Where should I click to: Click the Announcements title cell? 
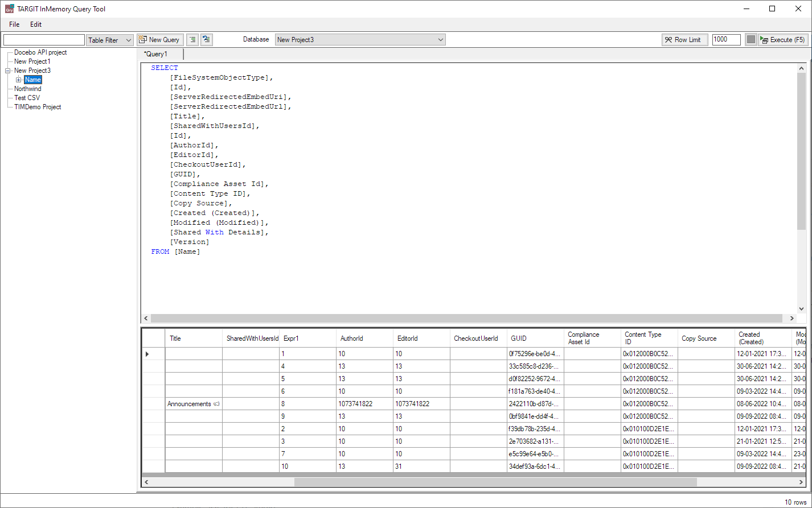tap(194, 404)
